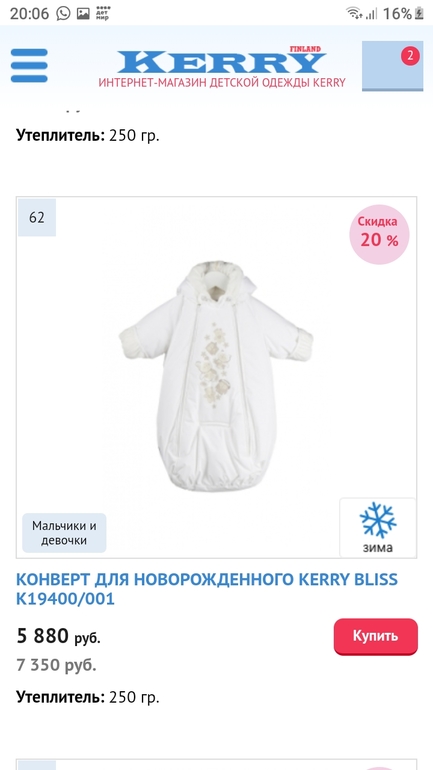The width and height of the screenshot is (433, 770).
Task: Tap the old price 7 350 руб.
Action: [x=56, y=665]
